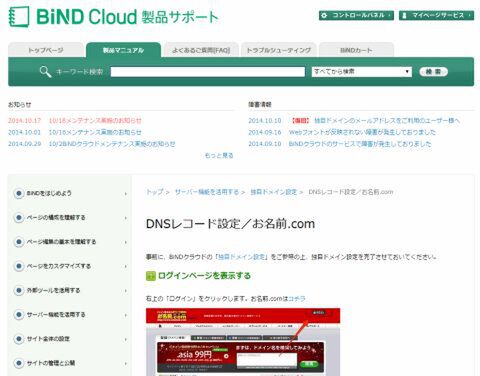Open the すべてから検索 dropdown
The width and height of the screenshot is (480, 376).
coord(362,72)
